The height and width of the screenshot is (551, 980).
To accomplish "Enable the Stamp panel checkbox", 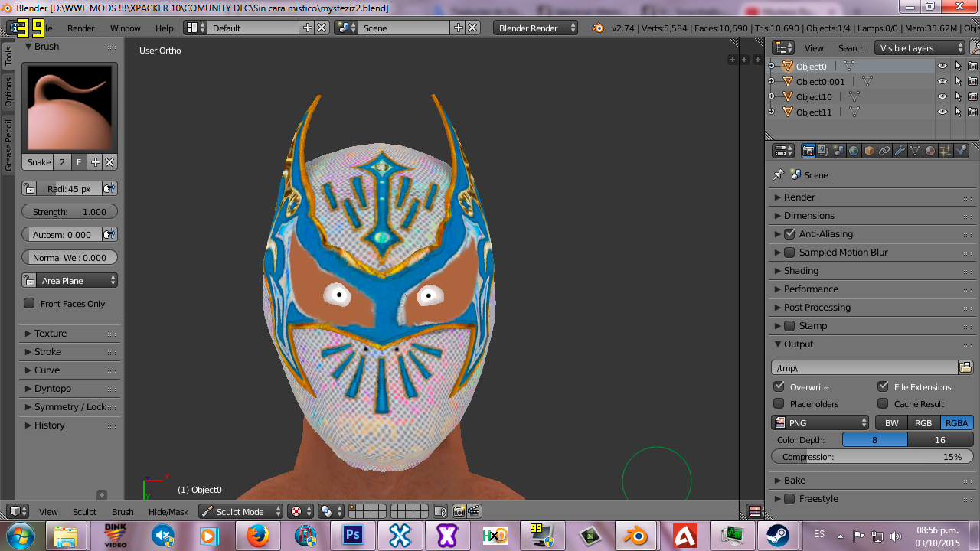I will tap(789, 325).
